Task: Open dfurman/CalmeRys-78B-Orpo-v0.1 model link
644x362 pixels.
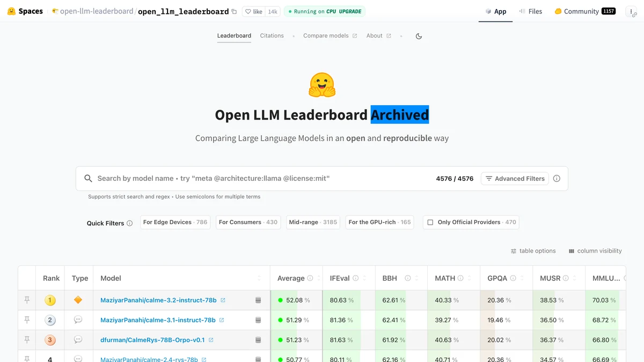Action: [152, 340]
